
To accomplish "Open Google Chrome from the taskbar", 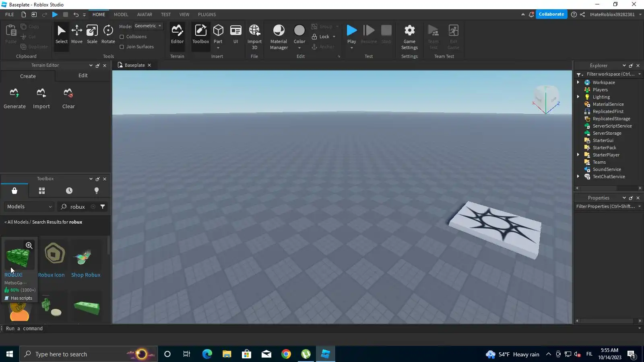I will [x=286, y=354].
